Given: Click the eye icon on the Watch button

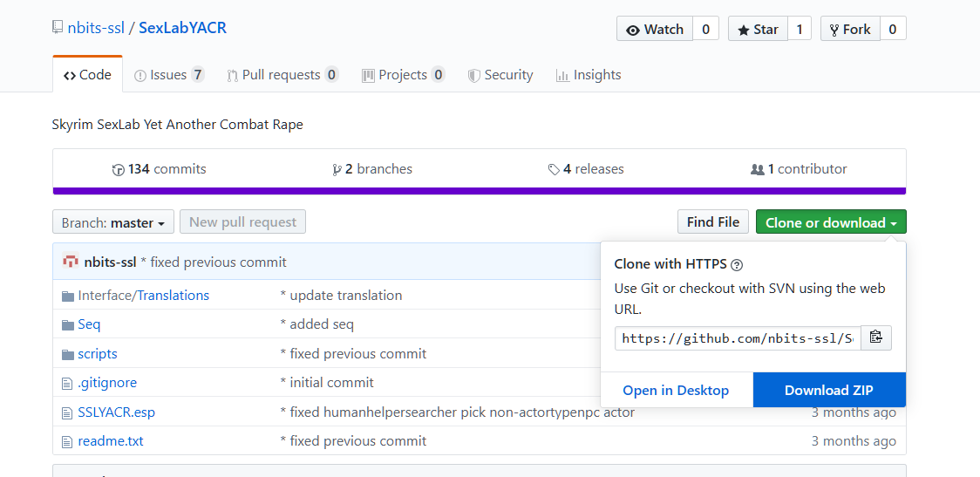Looking at the screenshot, I should (633, 30).
